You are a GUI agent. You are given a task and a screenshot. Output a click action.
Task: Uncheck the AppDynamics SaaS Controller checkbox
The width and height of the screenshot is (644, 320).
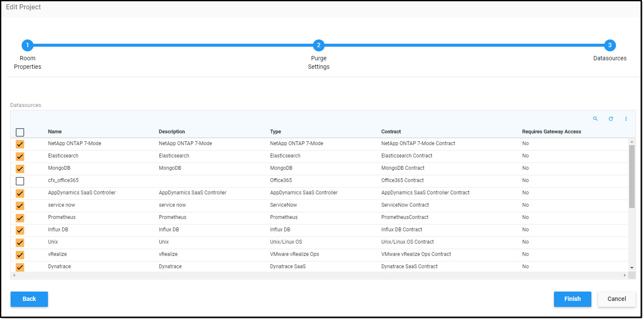pyautogui.click(x=20, y=194)
